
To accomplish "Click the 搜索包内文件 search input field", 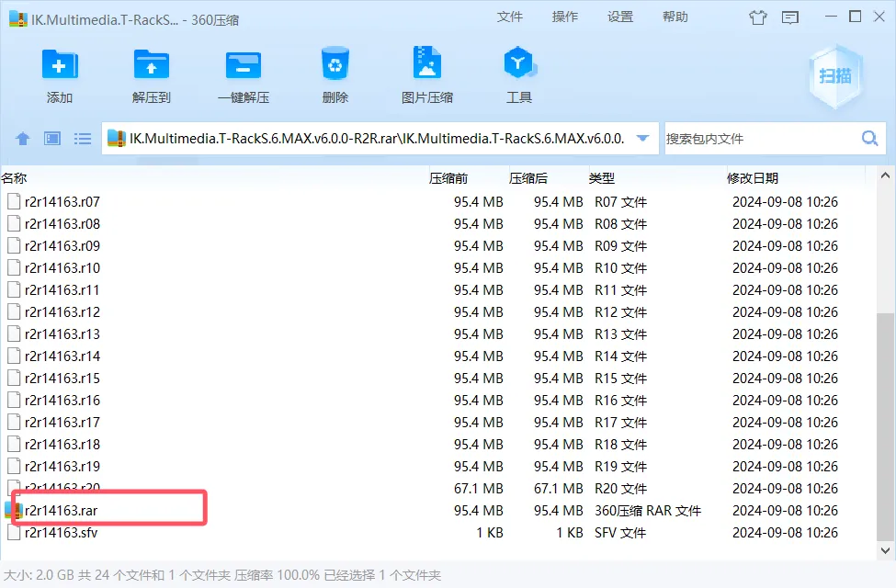I will [754, 138].
